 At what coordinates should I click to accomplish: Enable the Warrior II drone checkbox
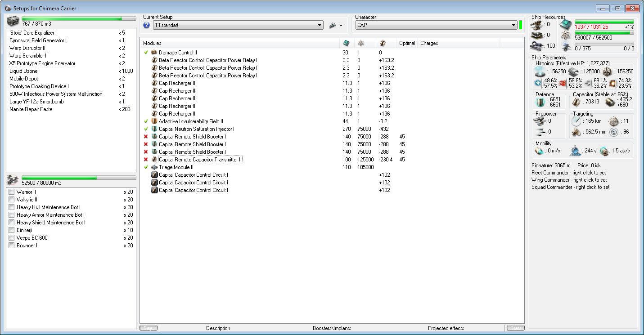point(12,192)
